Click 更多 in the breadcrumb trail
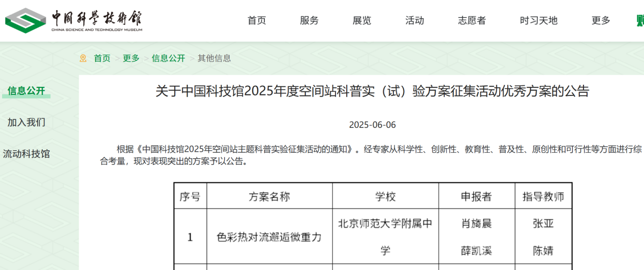This screenshot has width=644, height=270. click(131, 58)
